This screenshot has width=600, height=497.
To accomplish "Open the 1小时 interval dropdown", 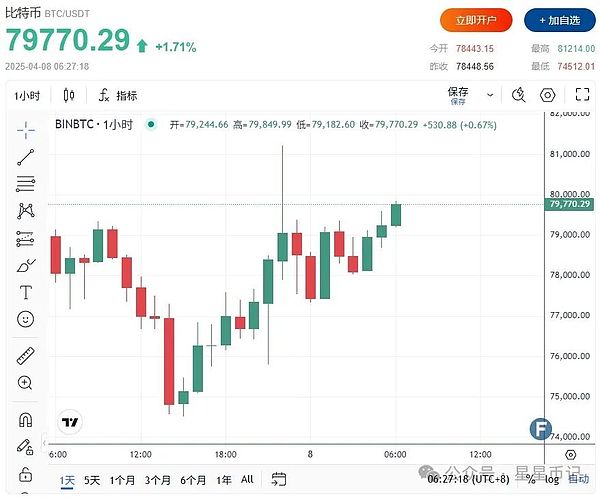I will pyautogui.click(x=28, y=96).
